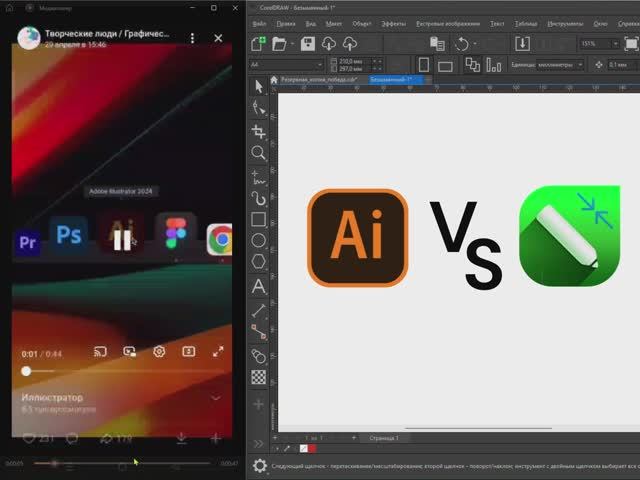This screenshot has width=640, height=480.
Task: Open the Текст menu
Action: (x=497, y=24)
